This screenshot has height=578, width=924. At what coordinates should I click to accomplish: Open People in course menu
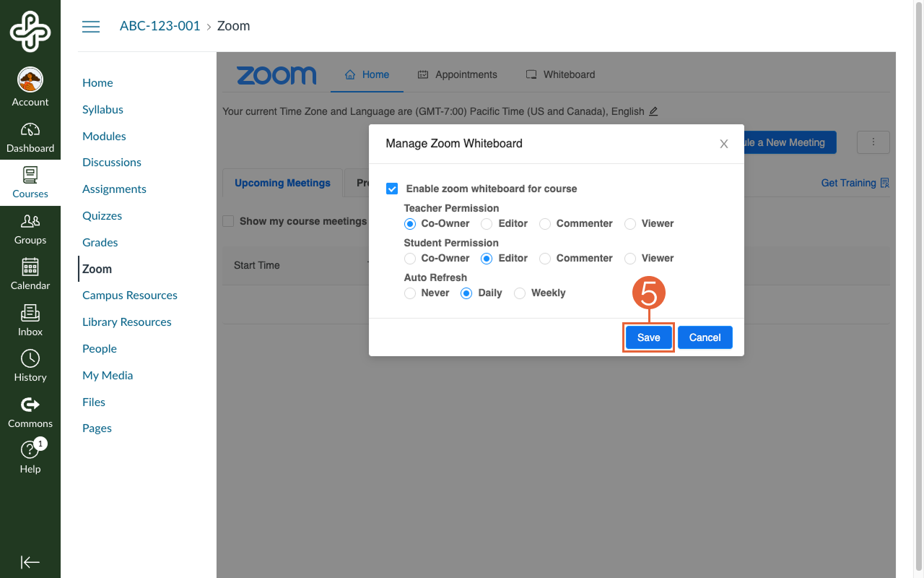click(100, 349)
